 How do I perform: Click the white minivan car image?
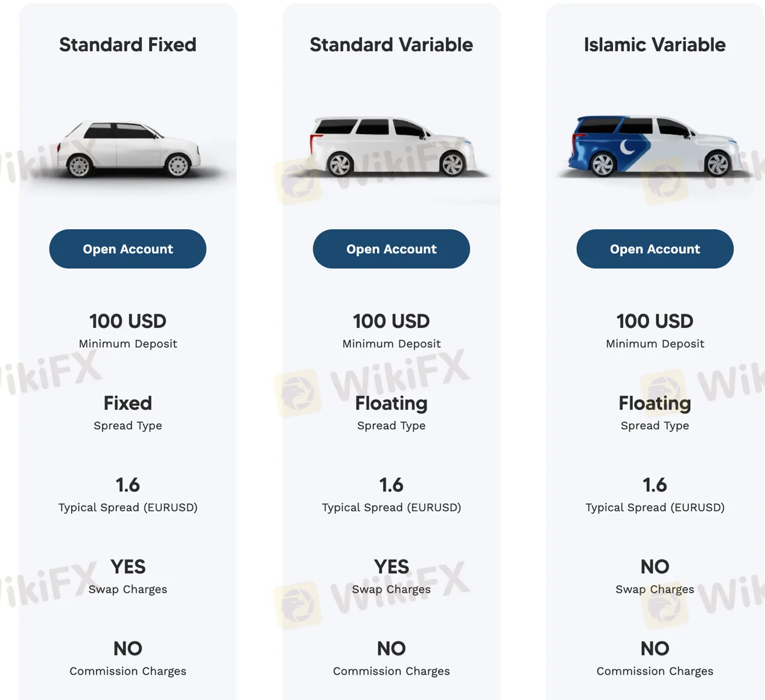click(392, 147)
